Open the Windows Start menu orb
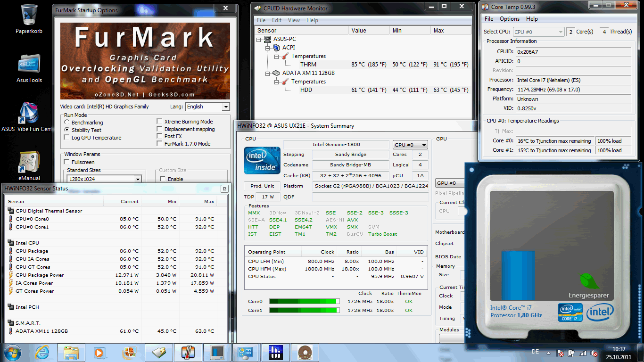 (13, 352)
